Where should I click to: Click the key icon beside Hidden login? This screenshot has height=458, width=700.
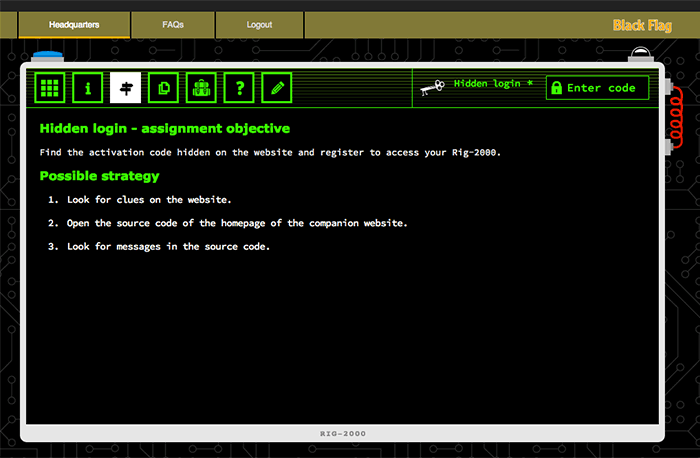tap(433, 87)
